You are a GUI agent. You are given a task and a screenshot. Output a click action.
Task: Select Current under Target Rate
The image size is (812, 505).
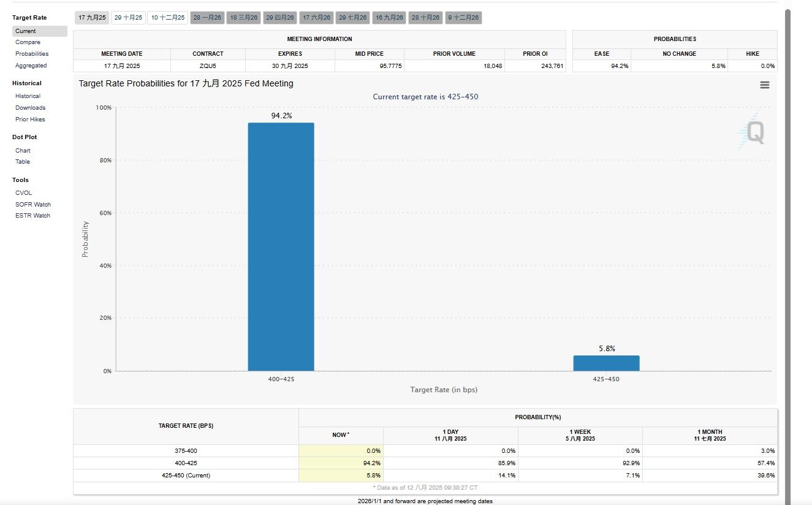point(26,31)
